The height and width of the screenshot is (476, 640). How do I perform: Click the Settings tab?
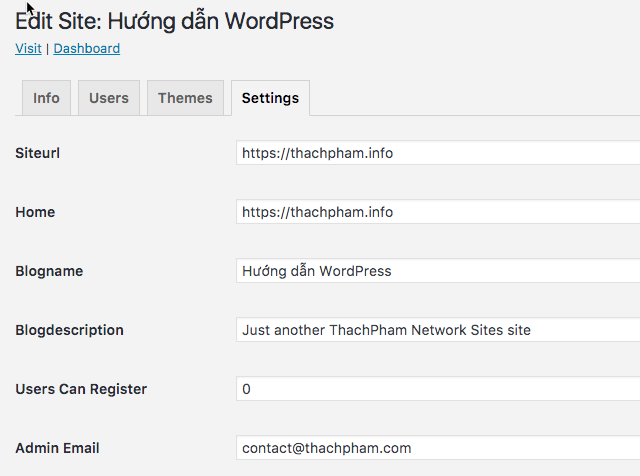(x=270, y=98)
